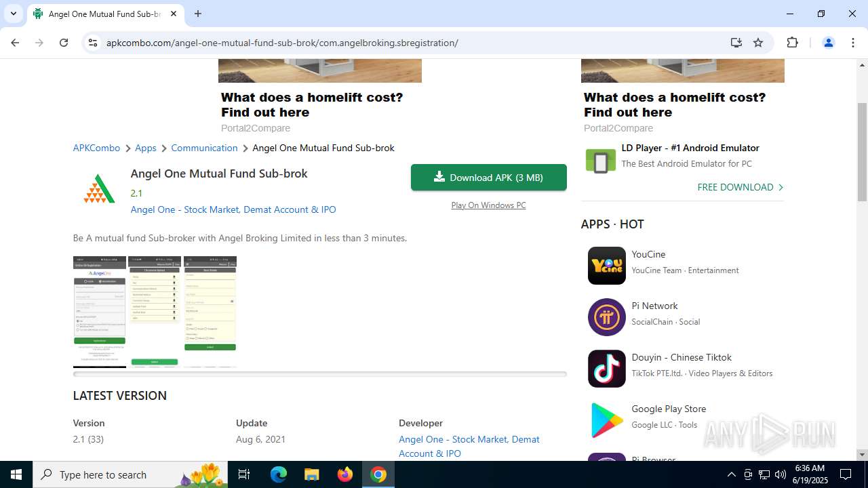Open a new browser tab

point(198,14)
